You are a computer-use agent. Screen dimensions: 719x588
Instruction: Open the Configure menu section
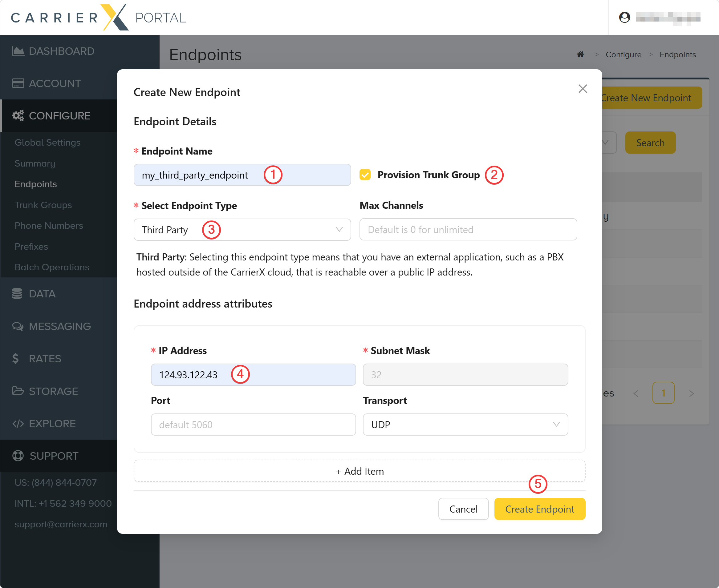click(59, 116)
